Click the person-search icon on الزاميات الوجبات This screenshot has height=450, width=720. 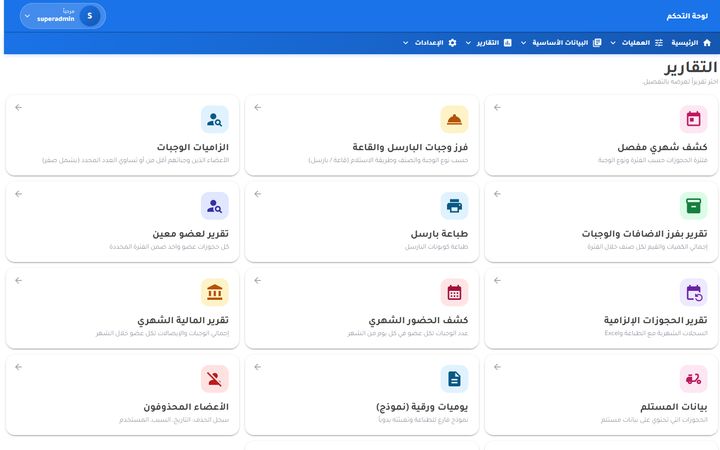[x=214, y=119]
